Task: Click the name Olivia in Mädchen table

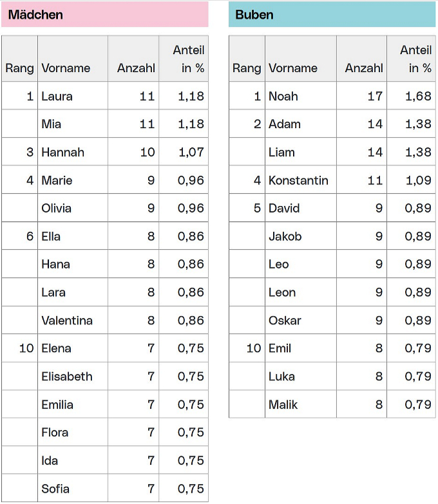Action: pyautogui.click(x=56, y=209)
